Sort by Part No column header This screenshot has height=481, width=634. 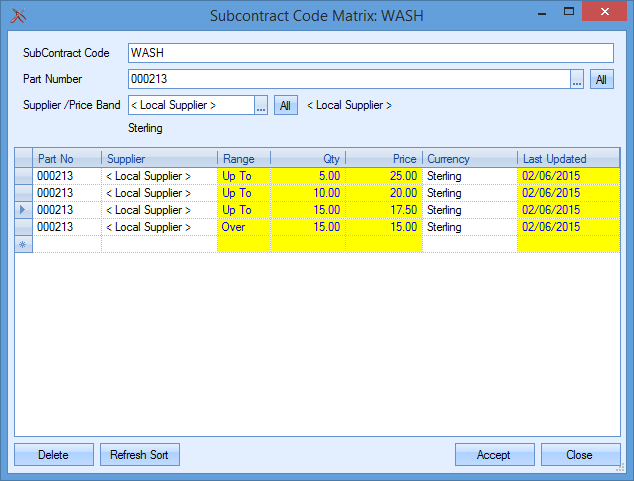point(67,158)
